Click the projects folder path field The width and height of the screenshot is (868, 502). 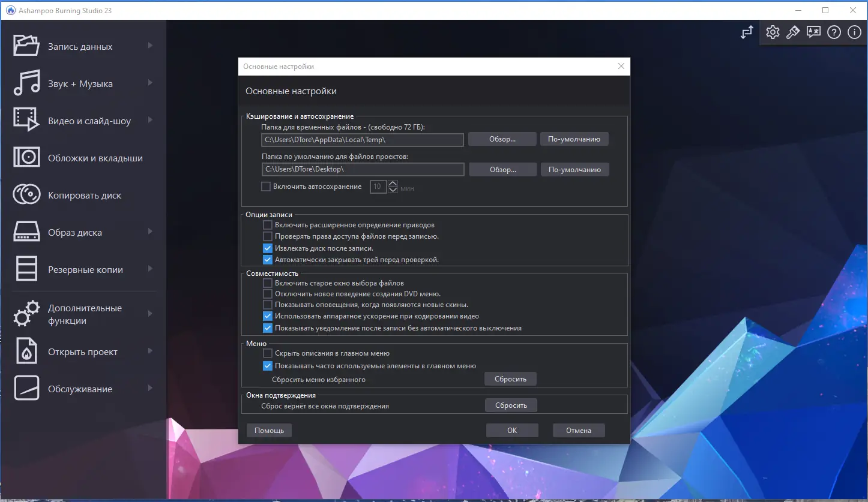click(363, 170)
